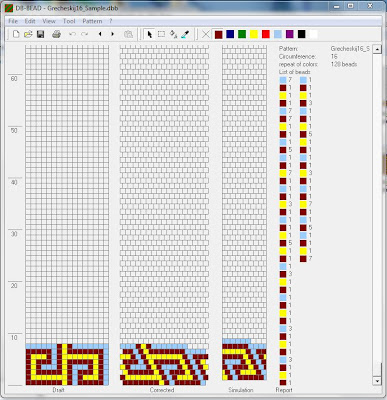Screen dimensions: 387x400
Task: Click the New file icon
Action: click(x=16, y=34)
